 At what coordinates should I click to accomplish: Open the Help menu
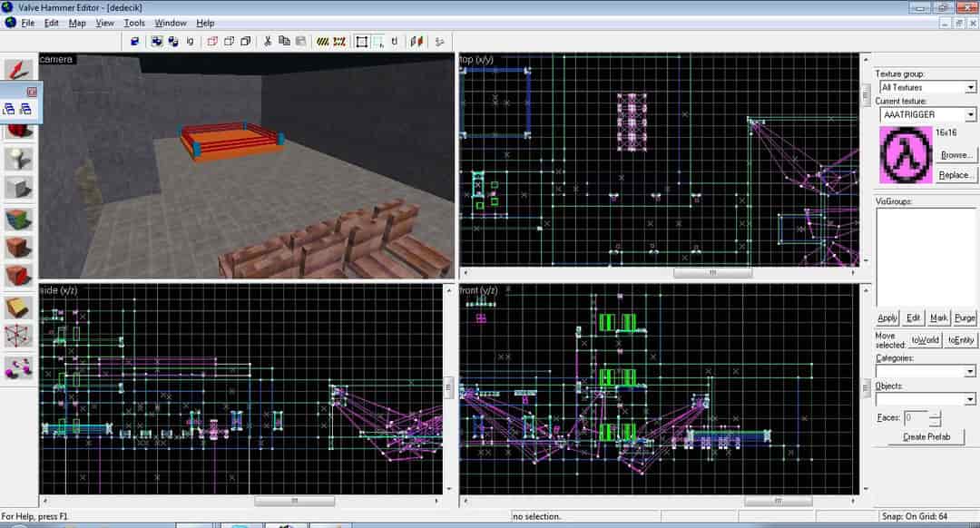(205, 23)
